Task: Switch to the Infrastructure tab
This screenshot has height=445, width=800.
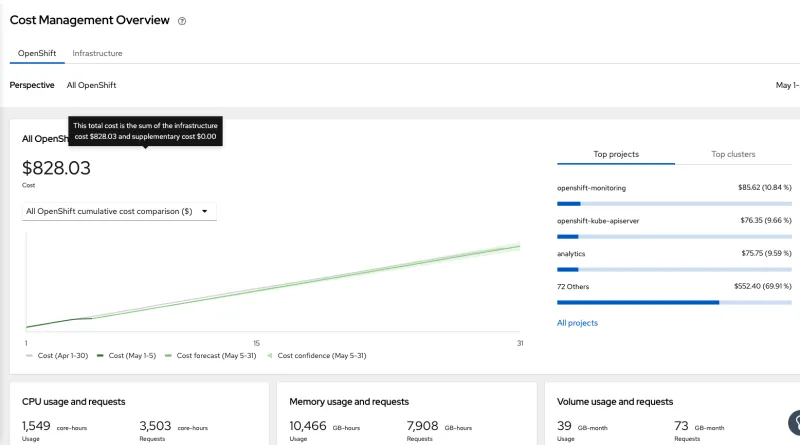Action: (97, 53)
